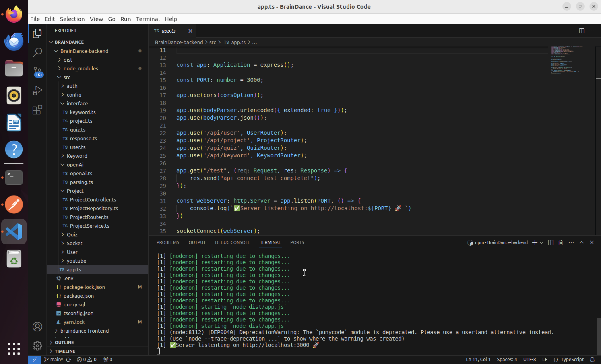This screenshot has height=364, width=601.
Task: Show errors and warnings count in status bar
Action: point(87,359)
